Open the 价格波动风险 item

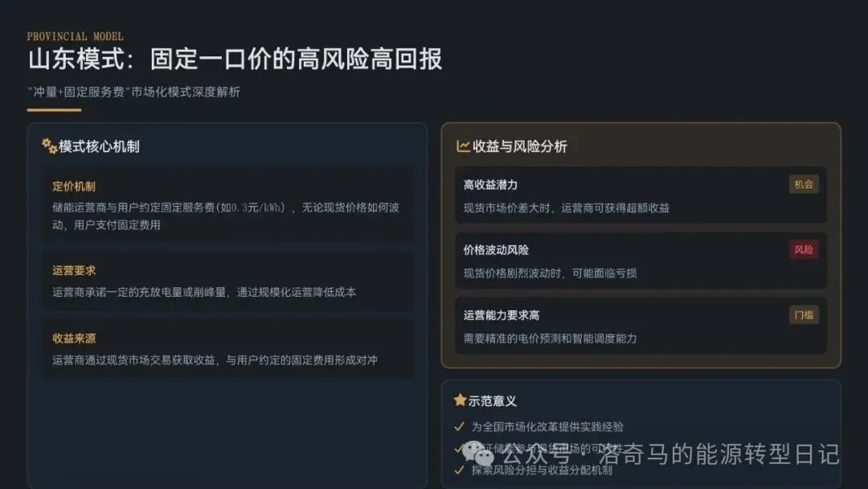(641, 261)
